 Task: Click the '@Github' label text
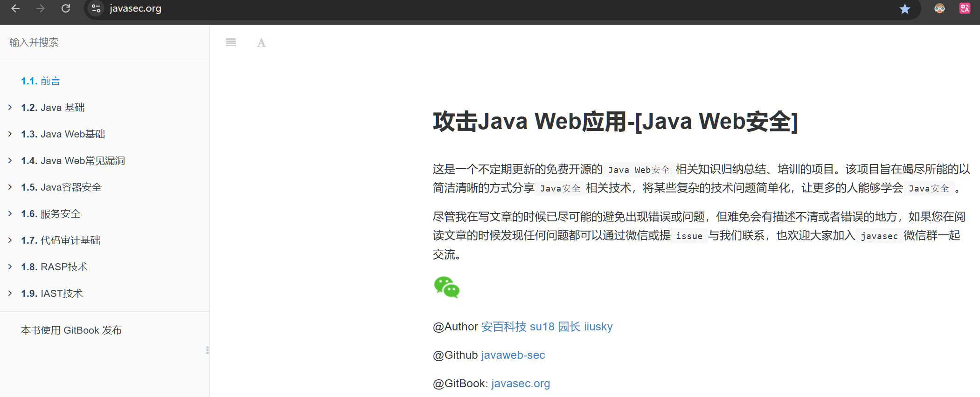click(455, 355)
